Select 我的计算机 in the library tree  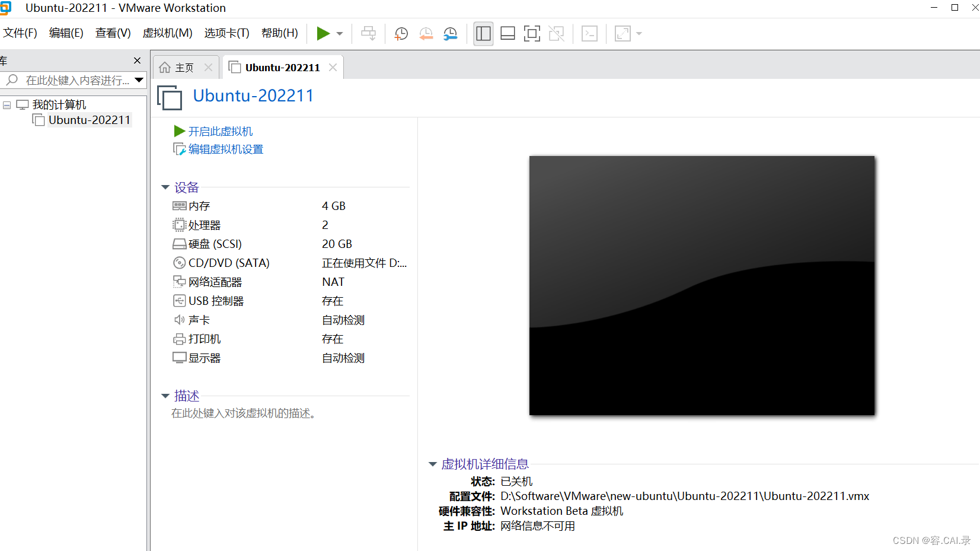click(59, 105)
